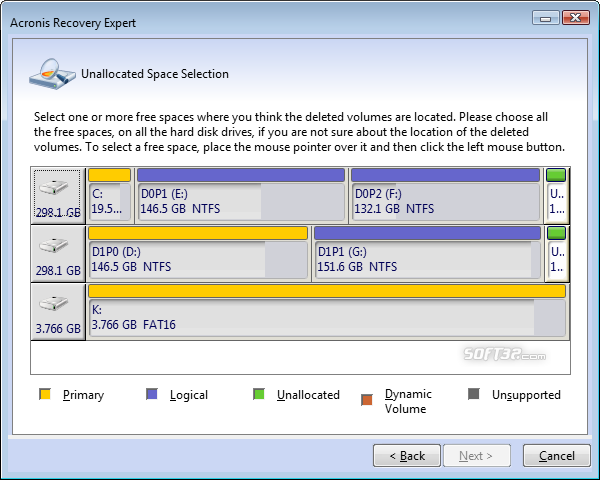Click the Dynamic Volume legend label

coord(408,401)
